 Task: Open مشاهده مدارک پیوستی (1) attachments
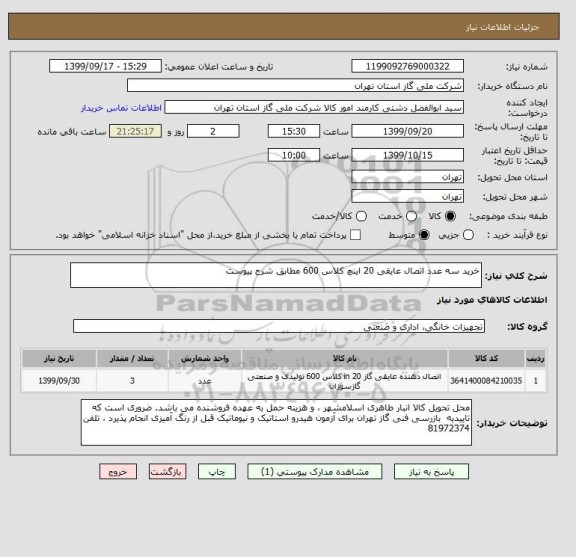tap(315, 471)
